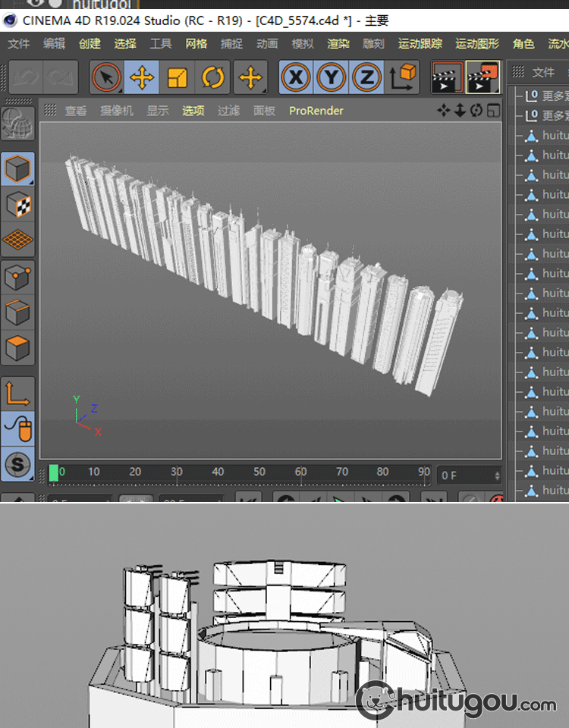Switch to Texture mode checkered cube
This screenshot has height=728, width=569.
tap(18, 204)
